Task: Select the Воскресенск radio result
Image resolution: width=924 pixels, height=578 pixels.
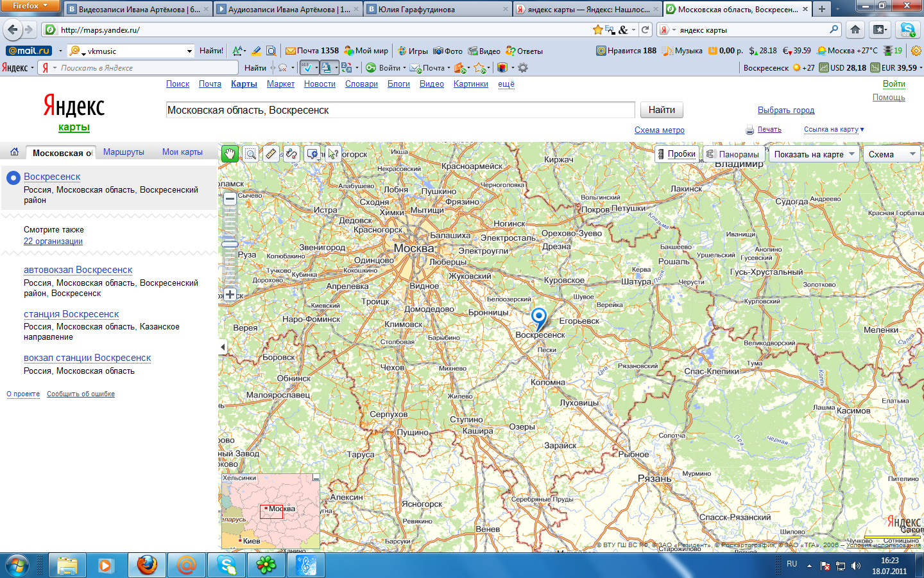Action: point(13,178)
